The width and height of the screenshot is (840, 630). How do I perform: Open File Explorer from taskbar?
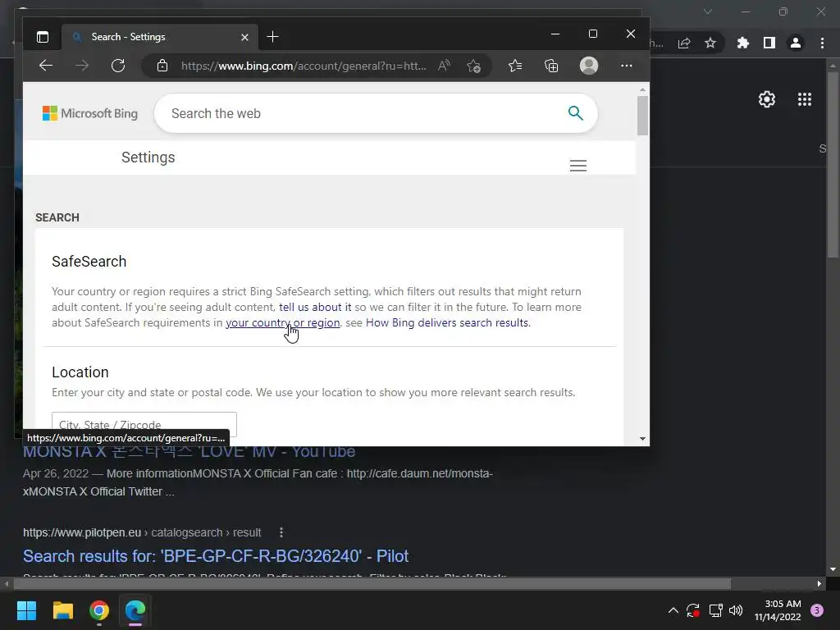(x=62, y=610)
